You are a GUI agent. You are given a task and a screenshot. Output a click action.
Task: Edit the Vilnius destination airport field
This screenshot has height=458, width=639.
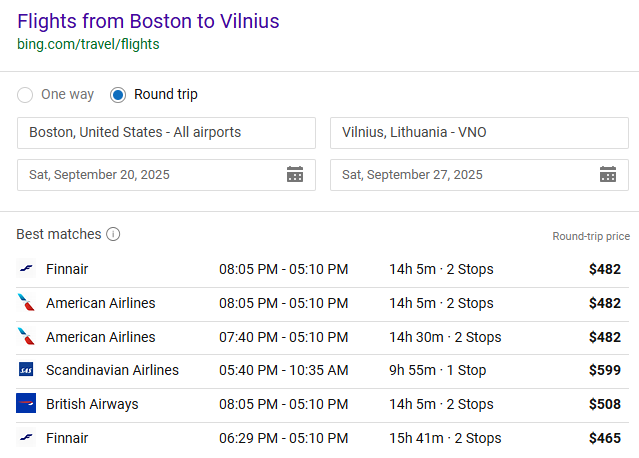pyautogui.click(x=479, y=133)
